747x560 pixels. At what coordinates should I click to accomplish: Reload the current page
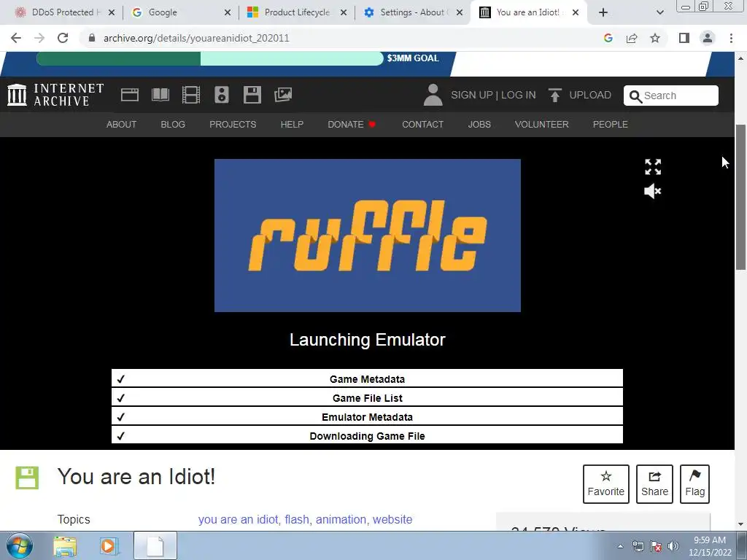63,38
